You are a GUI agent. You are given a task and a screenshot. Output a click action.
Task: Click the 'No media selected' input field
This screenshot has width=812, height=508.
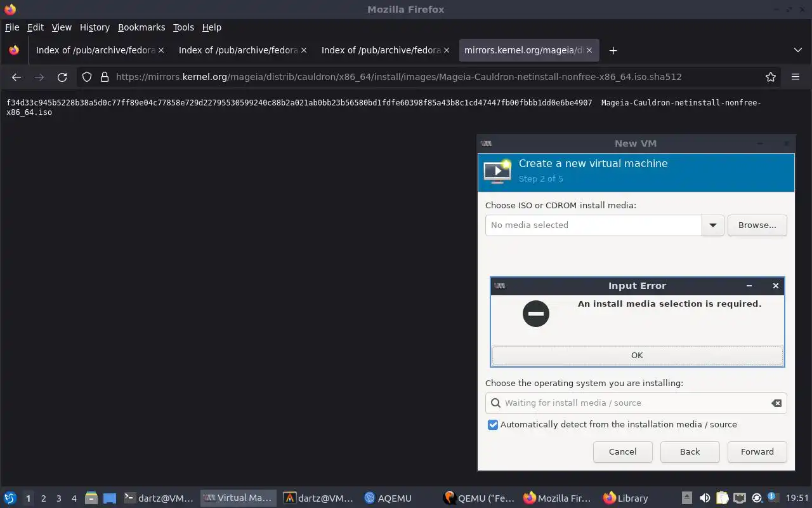(594, 225)
